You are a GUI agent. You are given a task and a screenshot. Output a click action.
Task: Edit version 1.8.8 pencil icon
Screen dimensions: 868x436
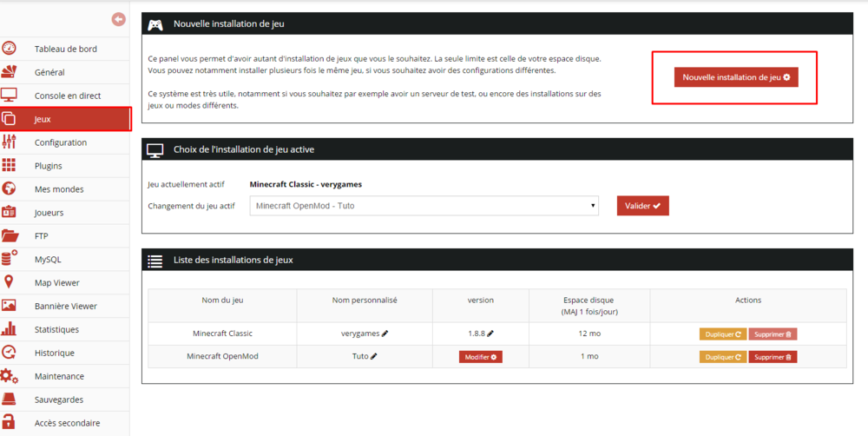(490, 334)
